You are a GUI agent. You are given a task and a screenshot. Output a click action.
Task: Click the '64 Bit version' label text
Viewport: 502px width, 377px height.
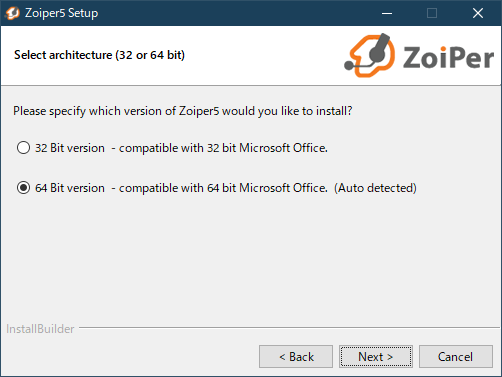coord(70,188)
